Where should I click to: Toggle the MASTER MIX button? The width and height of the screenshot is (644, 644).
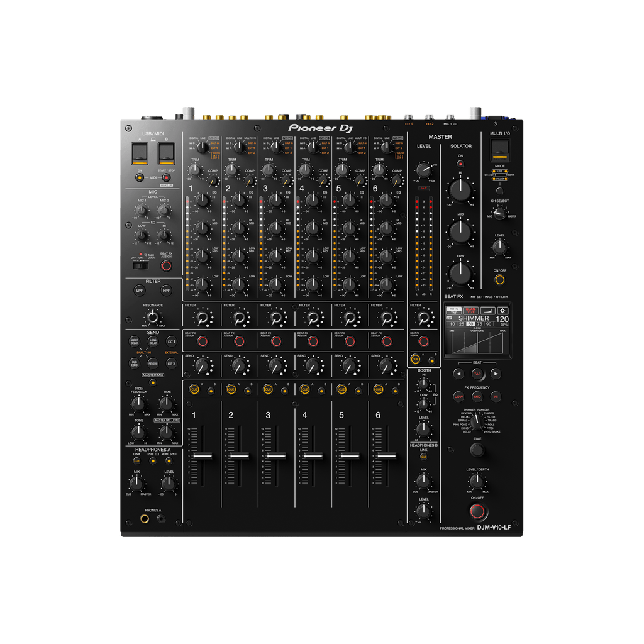[153, 383]
